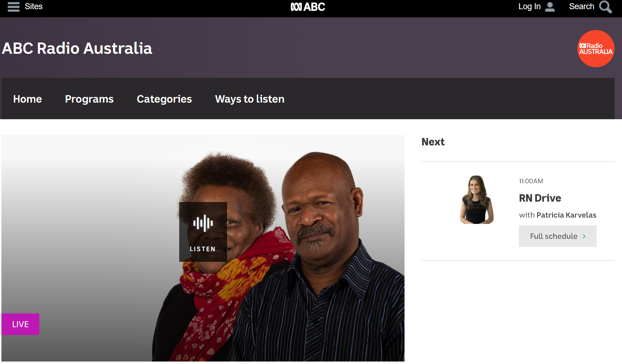Click the Search text label

click(x=581, y=6)
